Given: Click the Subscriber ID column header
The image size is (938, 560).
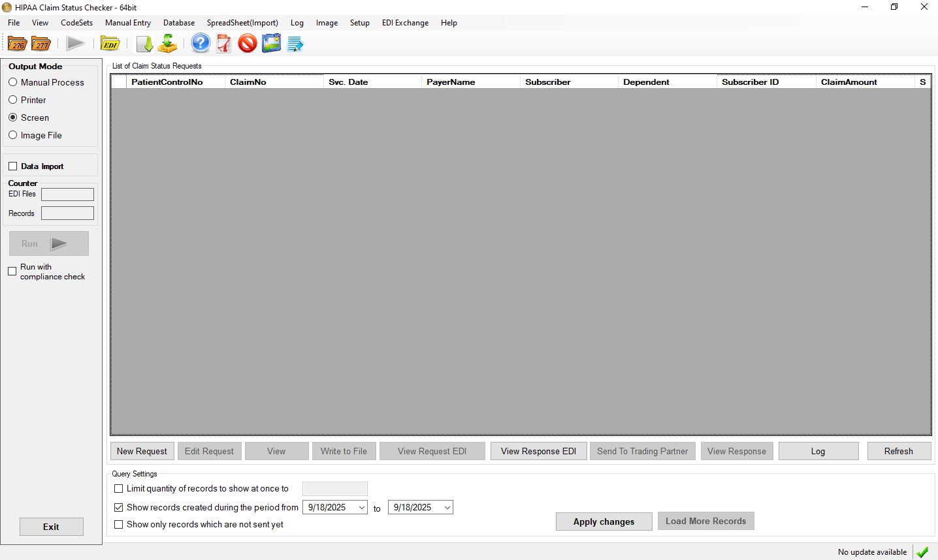Looking at the screenshot, I should (767, 82).
